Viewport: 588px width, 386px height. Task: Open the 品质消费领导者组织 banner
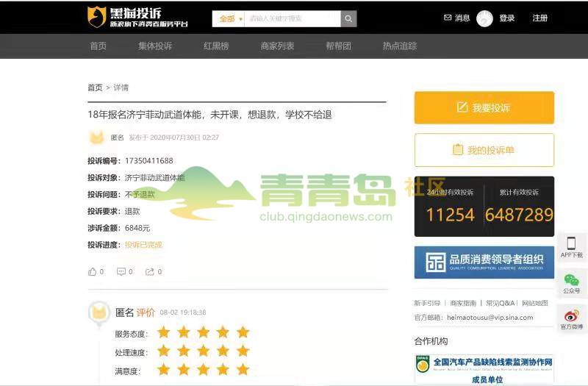[x=484, y=262]
